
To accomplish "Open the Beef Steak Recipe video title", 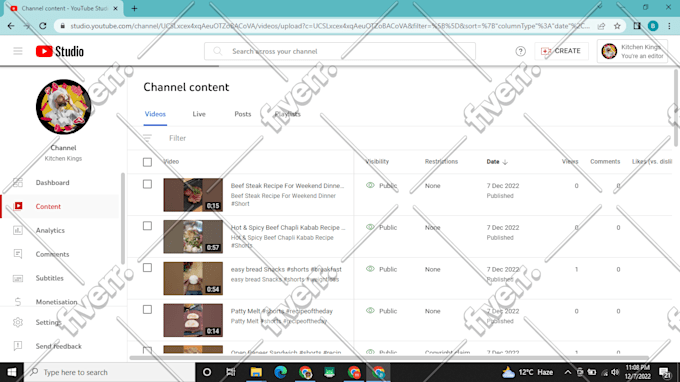I will click(287, 186).
